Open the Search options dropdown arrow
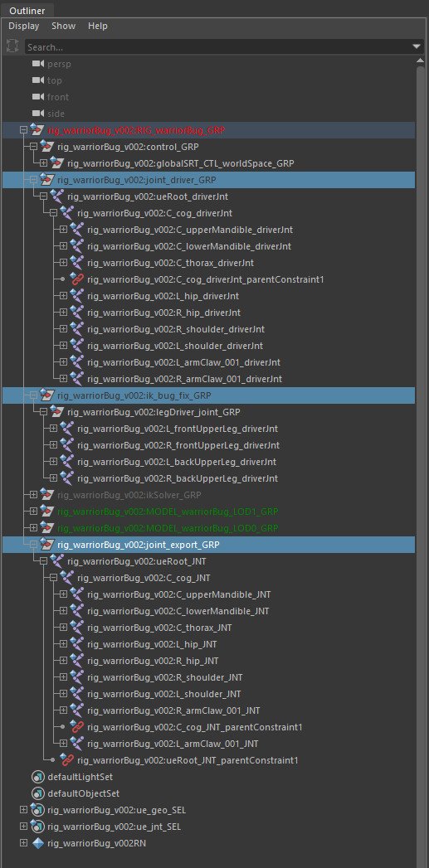429x868 pixels. [417, 47]
